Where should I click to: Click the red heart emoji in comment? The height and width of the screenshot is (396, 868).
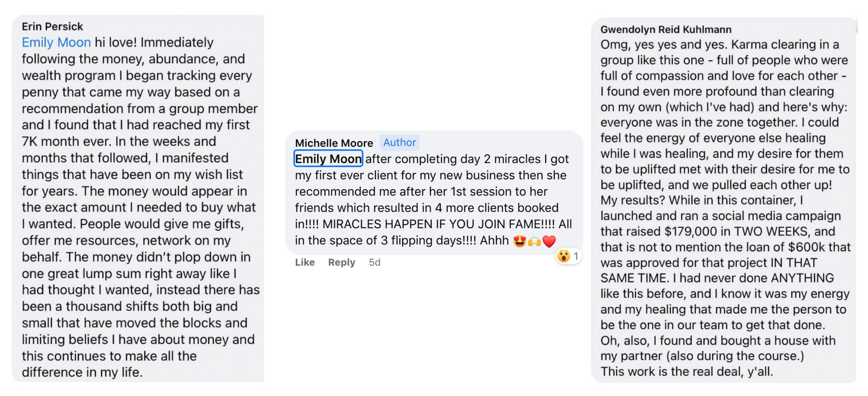[549, 241]
